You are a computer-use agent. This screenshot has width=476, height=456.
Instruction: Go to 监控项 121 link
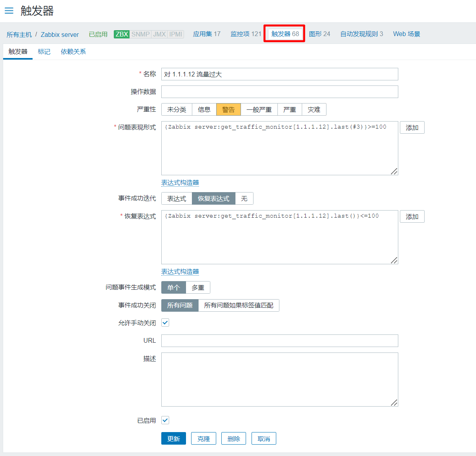coord(246,34)
